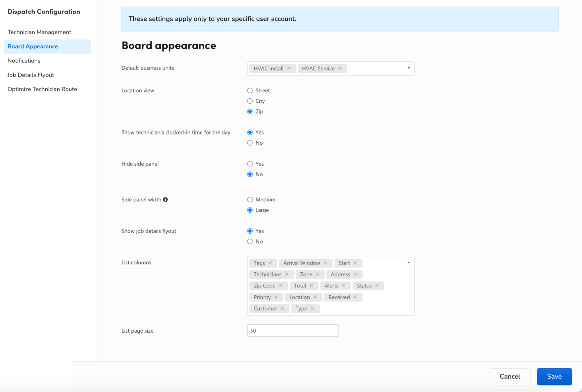Save the board appearance settings
Image resolution: width=582 pixels, height=392 pixels.
[x=554, y=376]
